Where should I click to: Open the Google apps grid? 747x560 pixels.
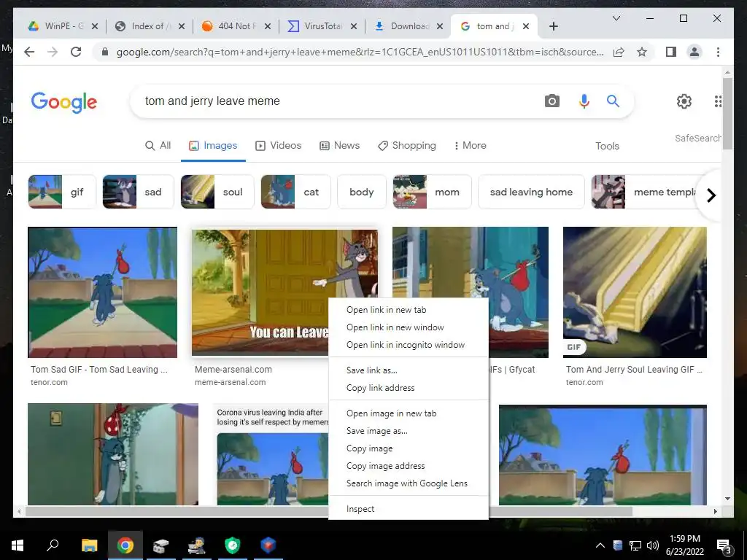point(718,101)
